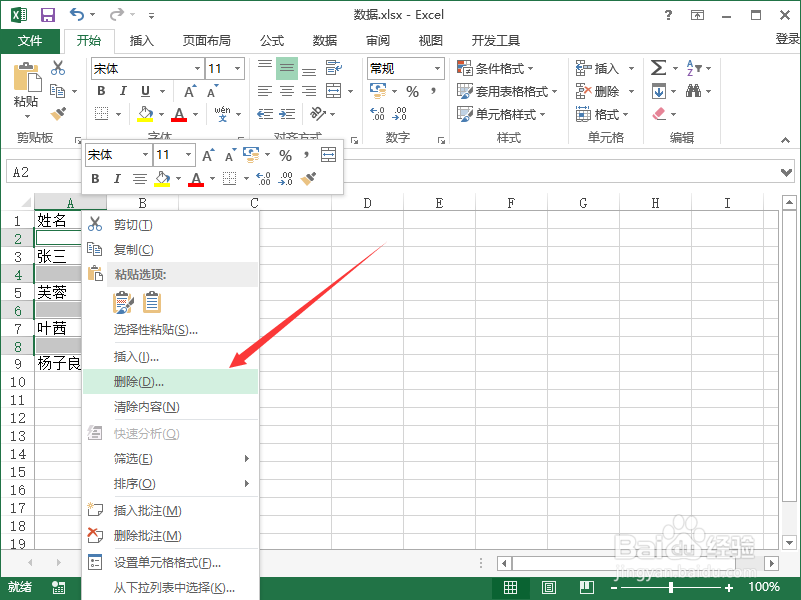Select the Format Painter icon
This screenshot has height=600, width=801.
(x=56, y=113)
